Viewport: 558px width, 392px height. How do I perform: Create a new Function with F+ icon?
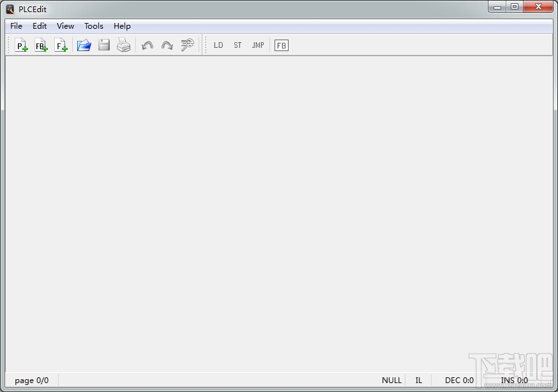pyautogui.click(x=61, y=45)
